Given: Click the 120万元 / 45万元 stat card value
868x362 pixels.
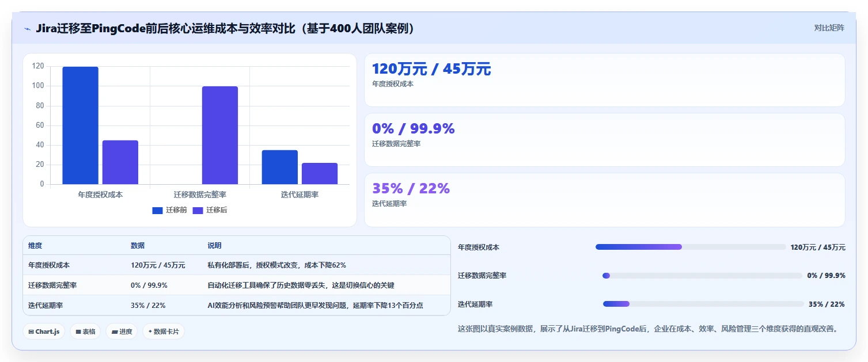Looking at the screenshot, I should [431, 69].
